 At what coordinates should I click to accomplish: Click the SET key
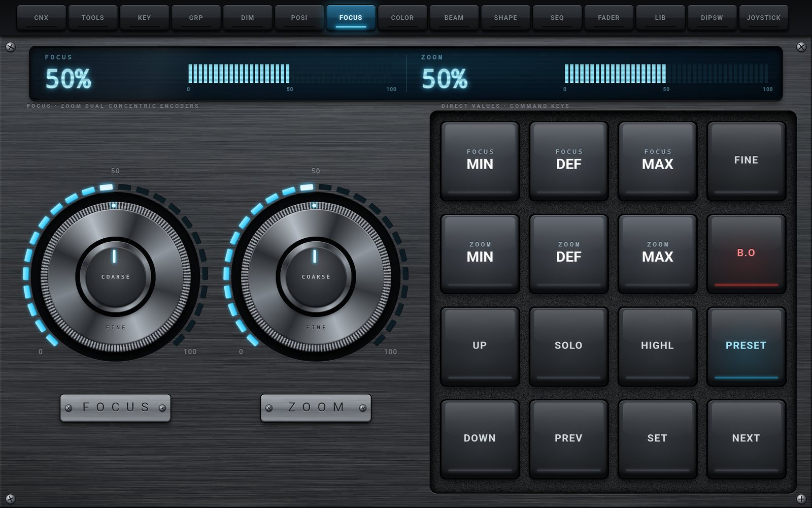click(x=657, y=438)
